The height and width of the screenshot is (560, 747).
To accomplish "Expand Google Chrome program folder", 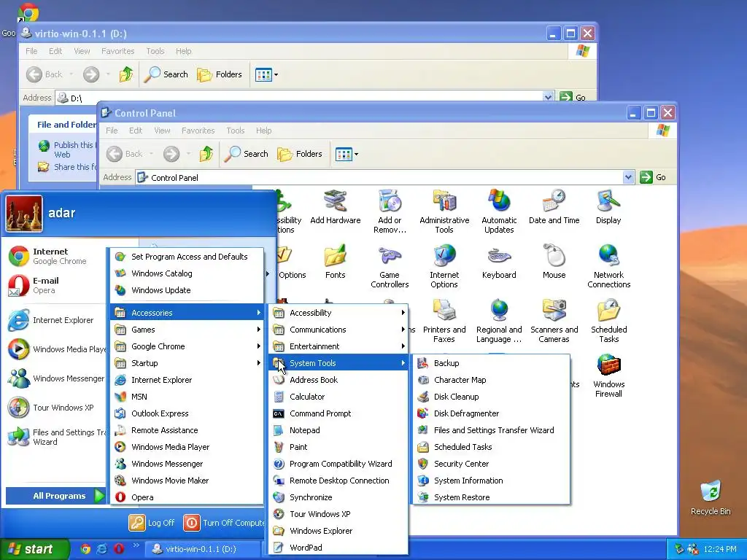I will (x=187, y=346).
